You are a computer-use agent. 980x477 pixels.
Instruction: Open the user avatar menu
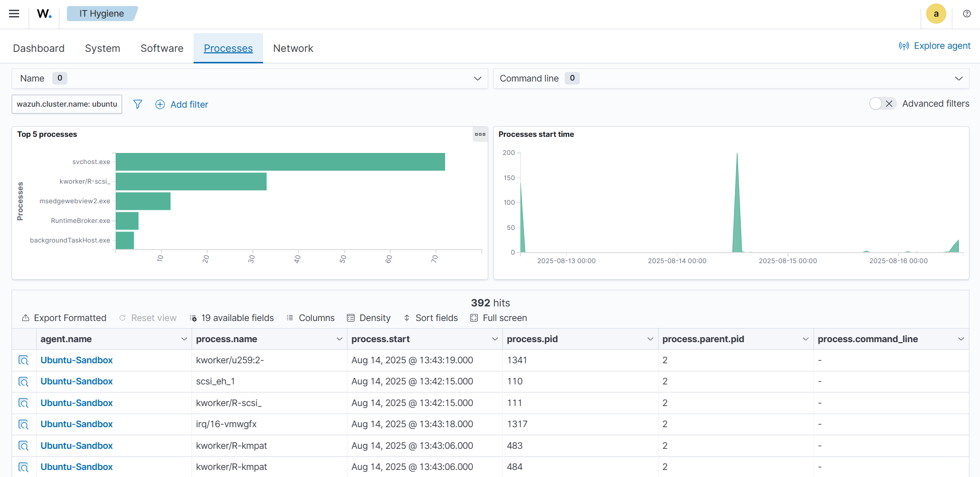pos(936,14)
